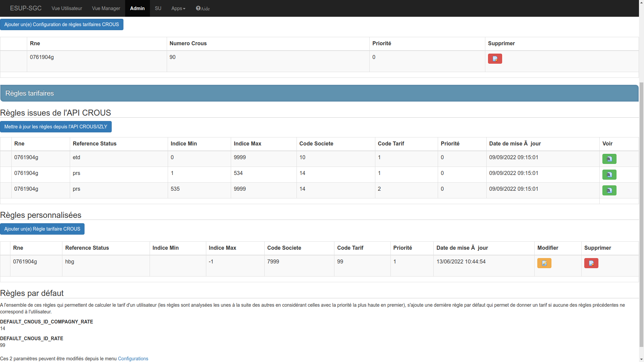The image size is (644, 362).
Task: Click the ESUP-SGC brand link
Action: (26, 8)
